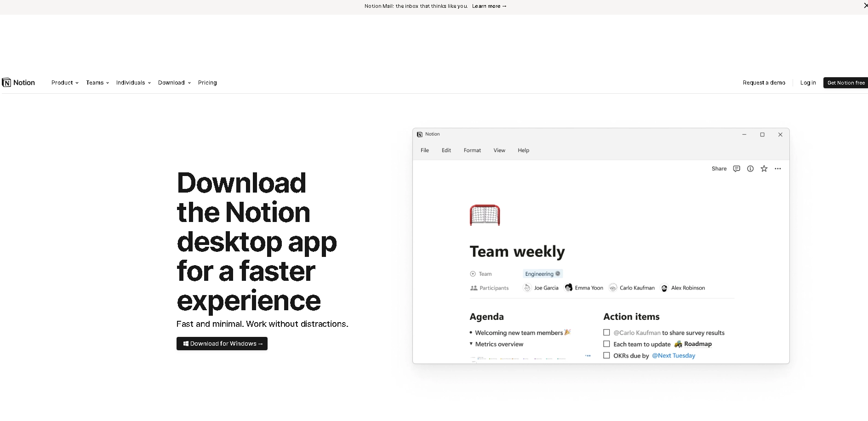Open the File menu in the app preview

[425, 150]
